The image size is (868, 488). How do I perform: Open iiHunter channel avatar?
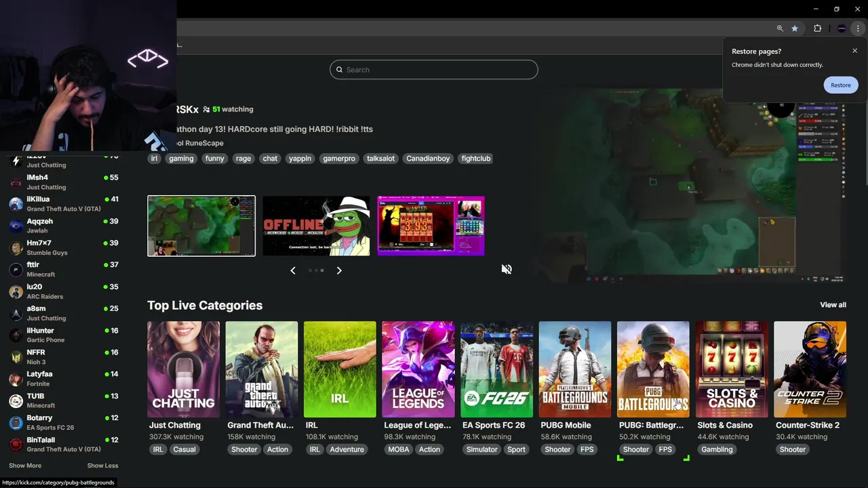16,335
